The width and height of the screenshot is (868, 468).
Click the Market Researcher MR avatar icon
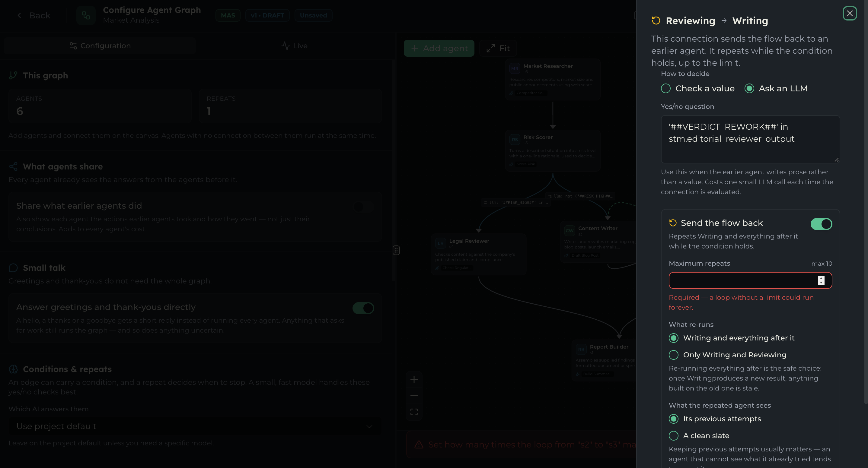(x=515, y=68)
